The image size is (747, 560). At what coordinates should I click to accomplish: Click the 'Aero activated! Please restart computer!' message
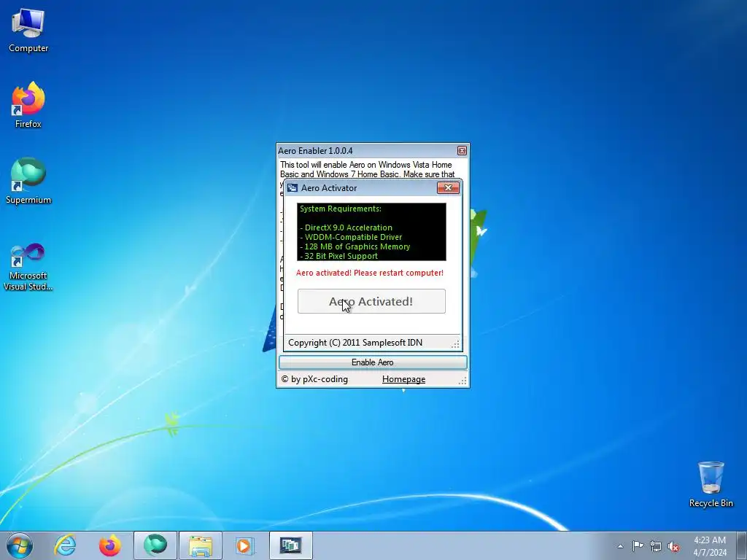click(x=370, y=273)
